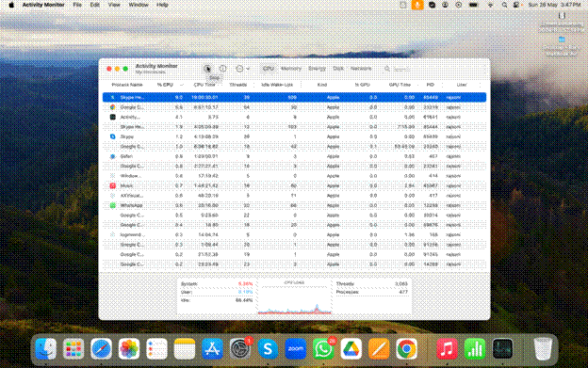Click the Stop process toolbar button

207,69
